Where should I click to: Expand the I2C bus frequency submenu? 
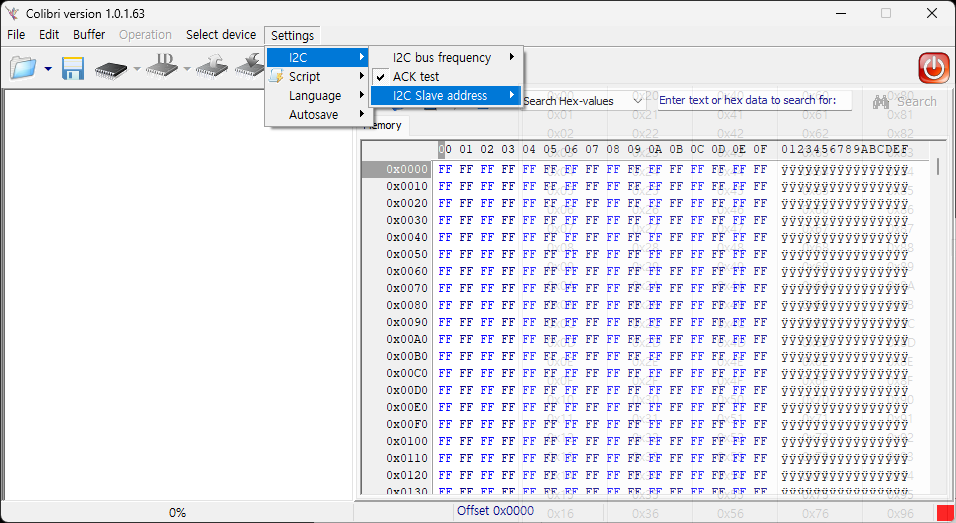coord(446,57)
